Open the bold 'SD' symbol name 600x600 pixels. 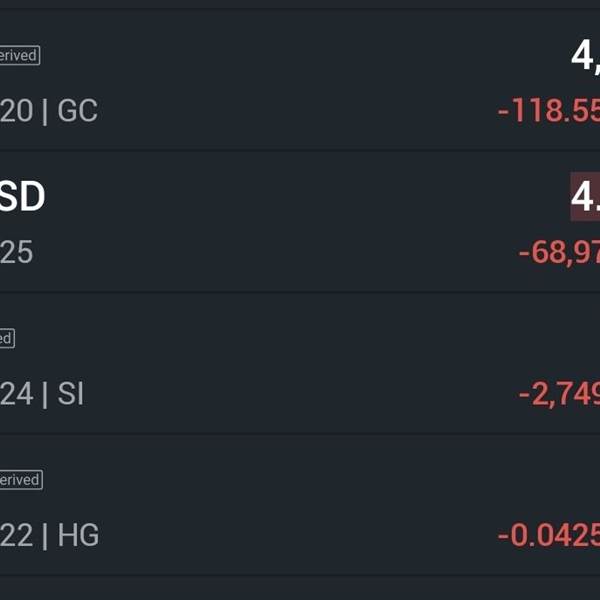click(x=23, y=197)
